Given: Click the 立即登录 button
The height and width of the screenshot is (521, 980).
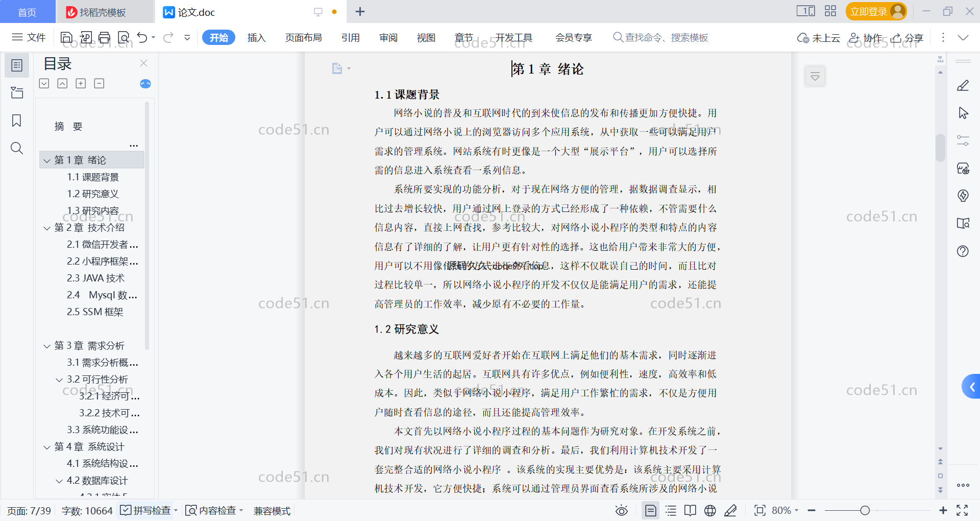Looking at the screenshot, I should click(x=876, y=11).
